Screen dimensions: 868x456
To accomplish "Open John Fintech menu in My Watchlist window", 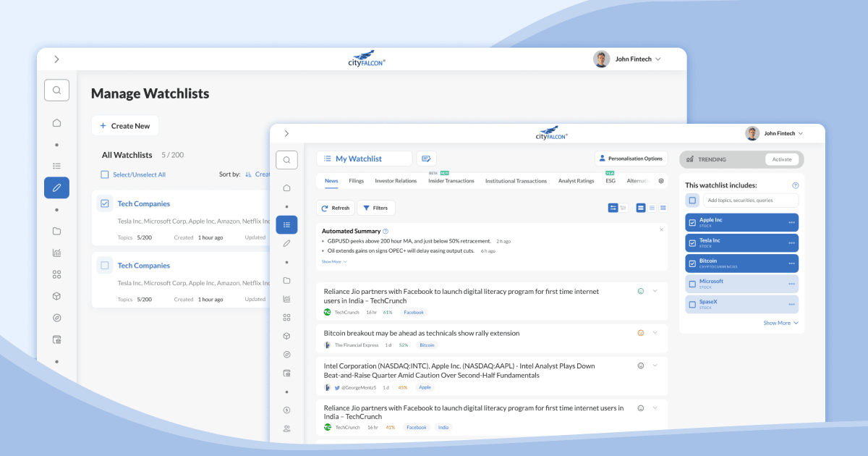I will tap(775, 133).
